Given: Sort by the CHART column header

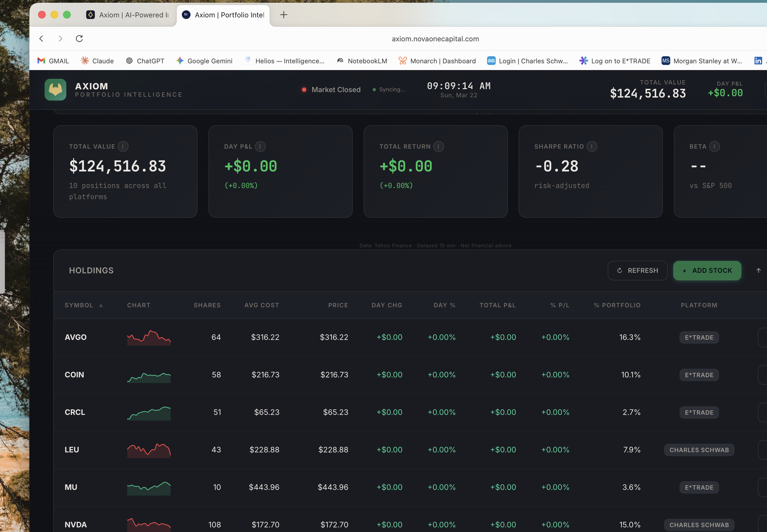Looking at the screenshot, I should click(x=139, y=305).
